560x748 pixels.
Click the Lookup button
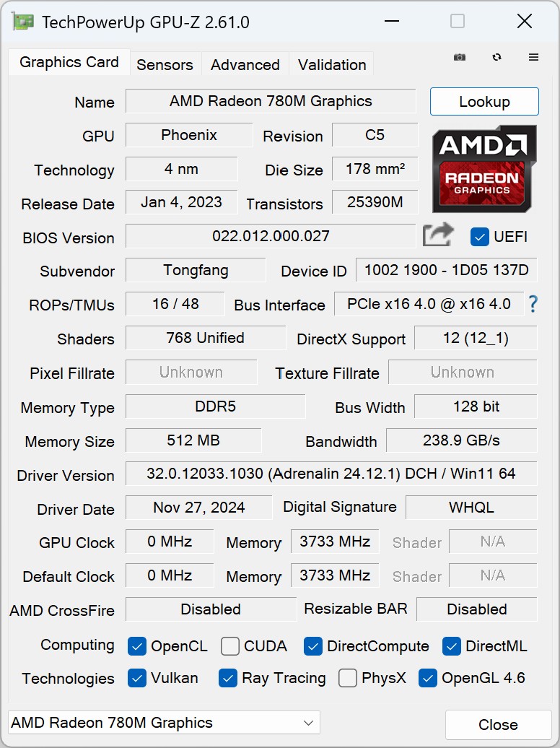click(x=484, y=102)
